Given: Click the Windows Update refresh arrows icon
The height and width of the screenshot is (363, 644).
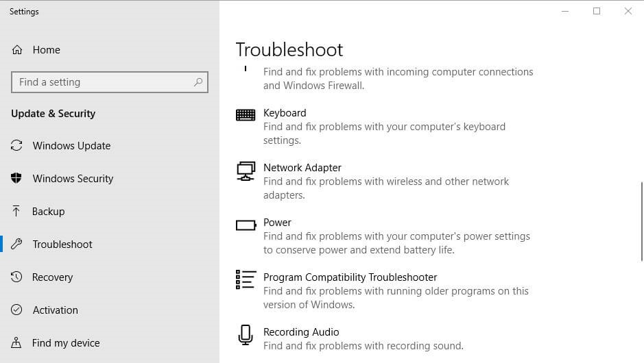Looking at the screenshot, I should coord(16,145).
